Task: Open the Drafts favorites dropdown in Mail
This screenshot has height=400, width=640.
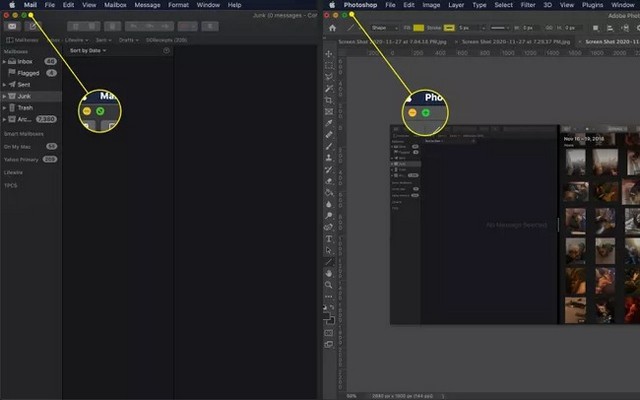Action: (x=129, y=40)
